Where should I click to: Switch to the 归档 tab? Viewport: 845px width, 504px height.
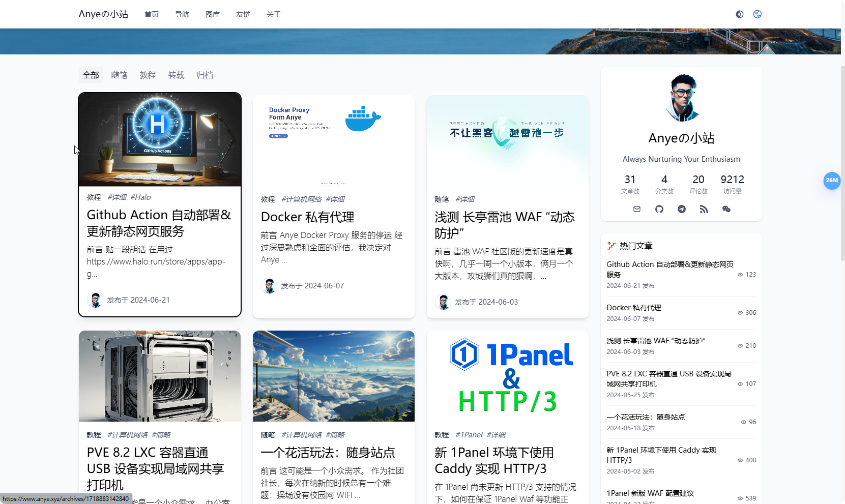pos(205,75)
